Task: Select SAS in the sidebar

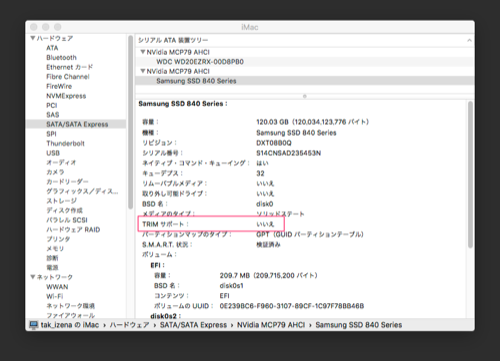Action: click(x=53, y=115)
